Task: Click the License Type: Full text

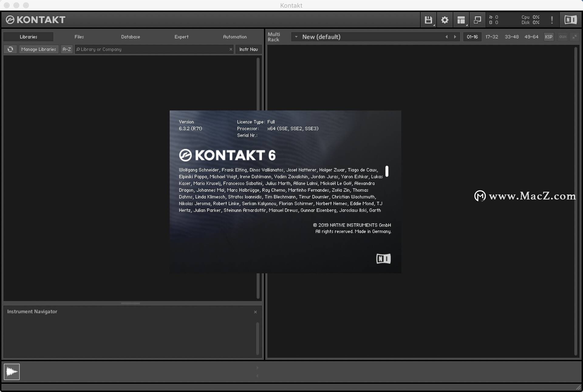Action: click(256, 122)
